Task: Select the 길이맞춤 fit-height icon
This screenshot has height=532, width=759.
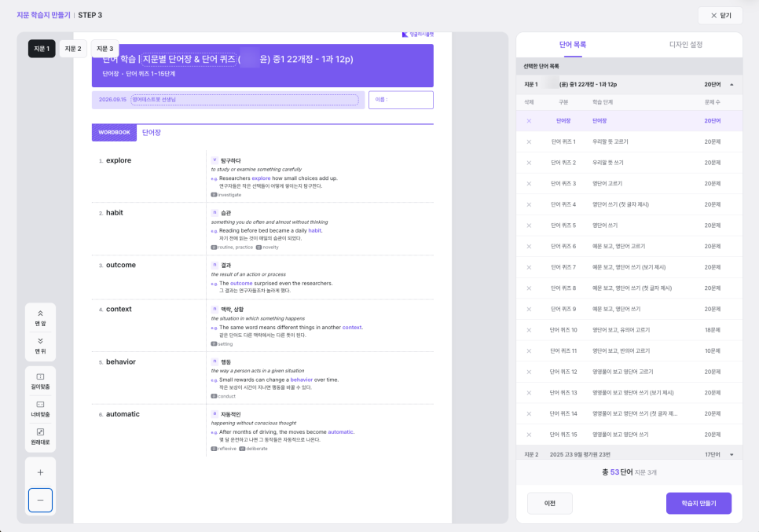Action: [x=40, y=381]
